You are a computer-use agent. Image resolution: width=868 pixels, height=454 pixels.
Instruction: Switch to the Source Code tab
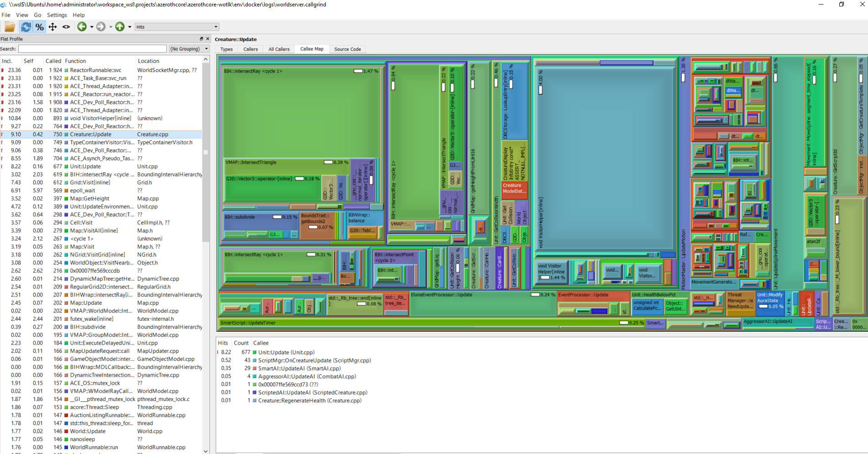pos(347,49)
